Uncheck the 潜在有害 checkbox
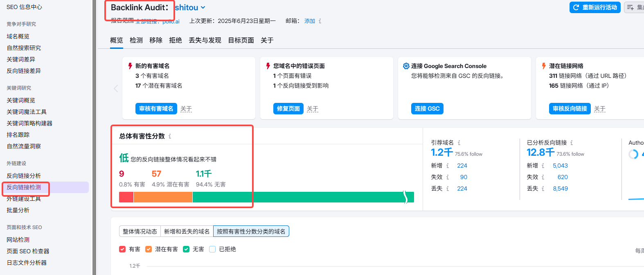 [149, 249]
